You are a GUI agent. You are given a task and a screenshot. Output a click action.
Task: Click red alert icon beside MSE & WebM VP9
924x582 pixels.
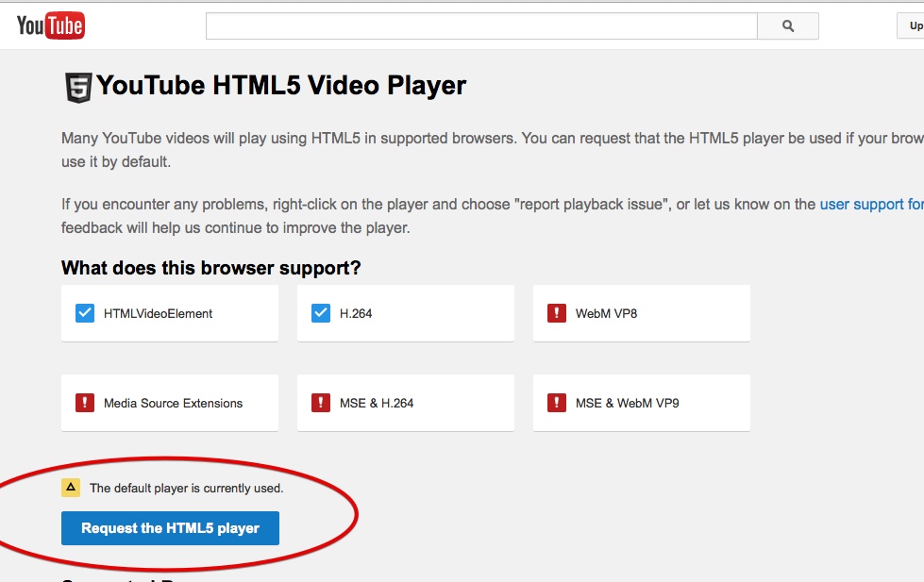click(x=556, y=403)
